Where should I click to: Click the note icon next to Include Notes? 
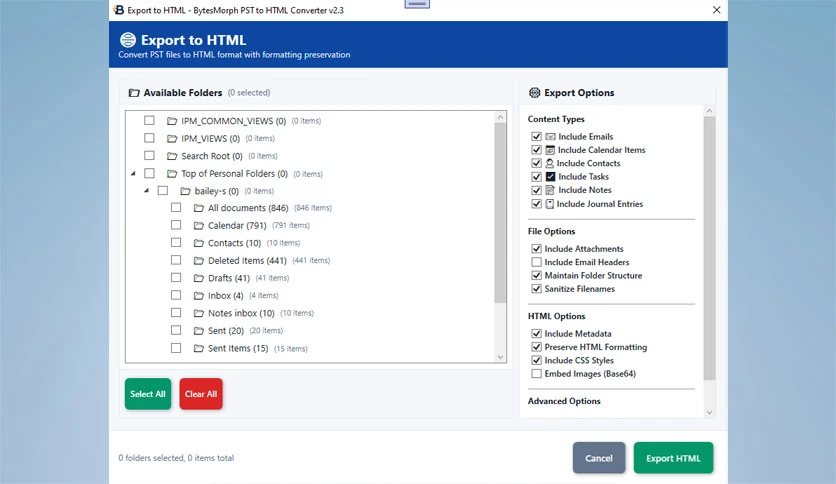click(x=550, y=190)
